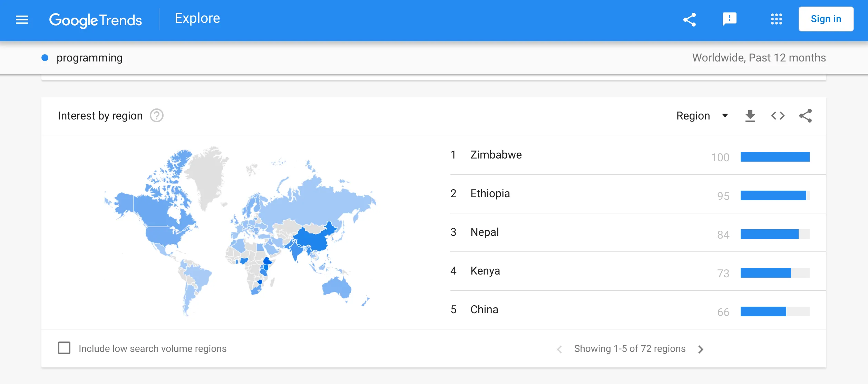Viewport: 868px width, 384px height.
Task: Share the interest by region widget
Action: pyautogui.click(x=806, y=116)
